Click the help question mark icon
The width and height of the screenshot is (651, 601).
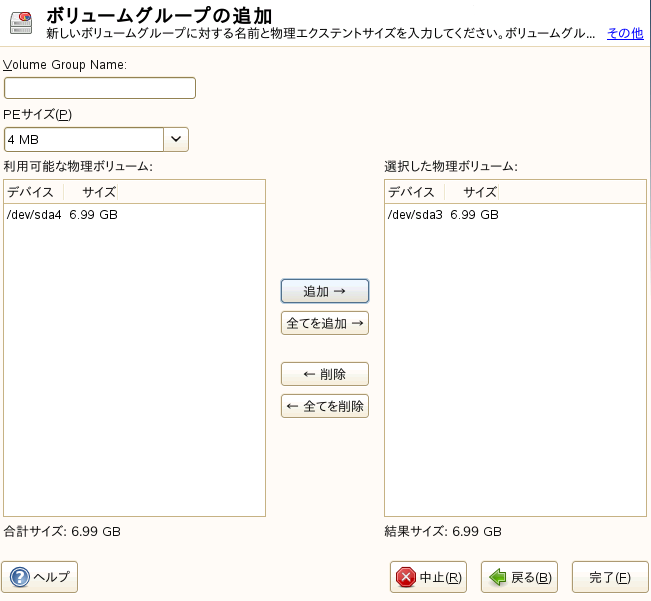click(19, 577)
